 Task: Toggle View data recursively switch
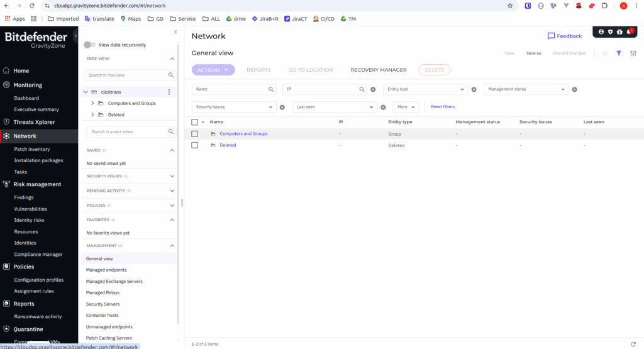tap(89, 45)
